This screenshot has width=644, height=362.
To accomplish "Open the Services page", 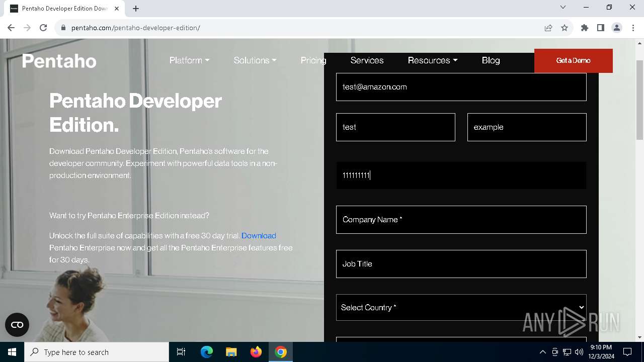I will pyautogui.click(x=367, y=60).
